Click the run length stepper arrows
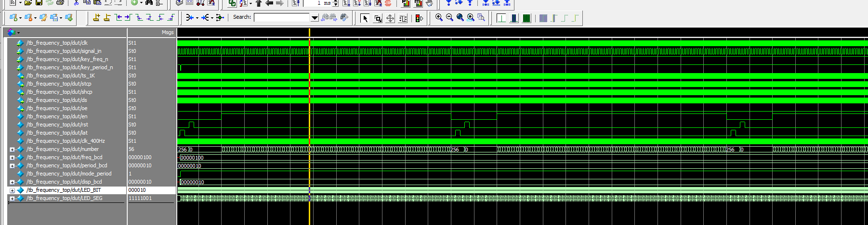Image resolution: width=868 pixels, height=225 pixels. click(x=336, y=3)
